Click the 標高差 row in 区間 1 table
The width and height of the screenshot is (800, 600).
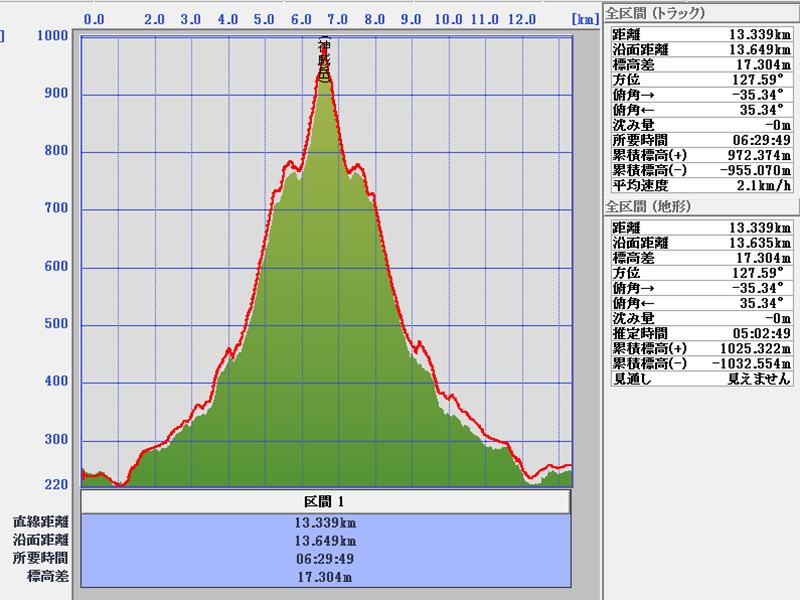click(x=325, y=577)
